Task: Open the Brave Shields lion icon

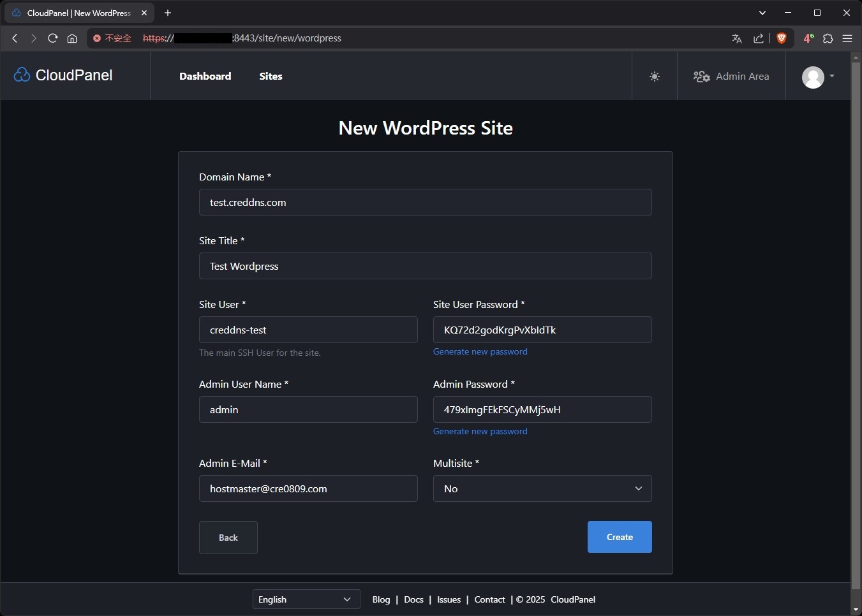Action: tap(782, 38)
